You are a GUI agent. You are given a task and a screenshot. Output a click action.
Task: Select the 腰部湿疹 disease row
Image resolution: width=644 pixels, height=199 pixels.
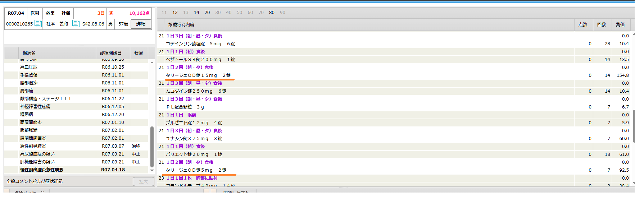pyautogui.click(x=76, y=83)
